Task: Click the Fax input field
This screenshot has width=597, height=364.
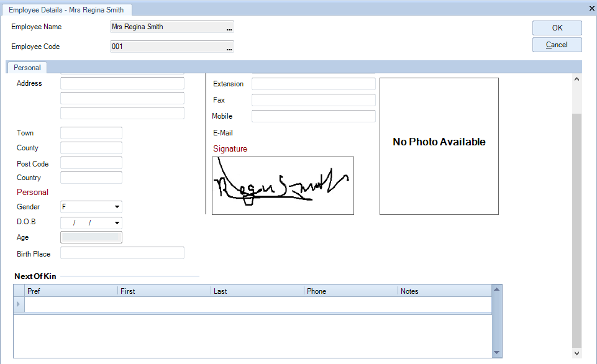Action: 314,100
